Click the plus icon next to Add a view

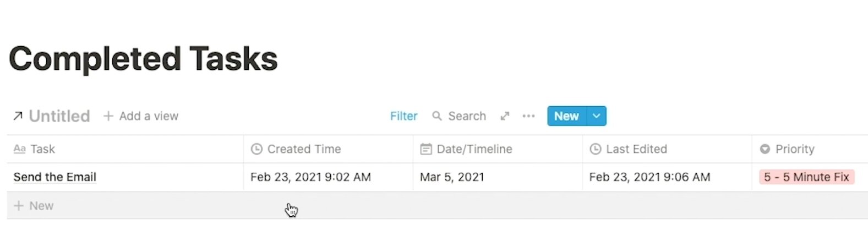click(x=108, y=116)
